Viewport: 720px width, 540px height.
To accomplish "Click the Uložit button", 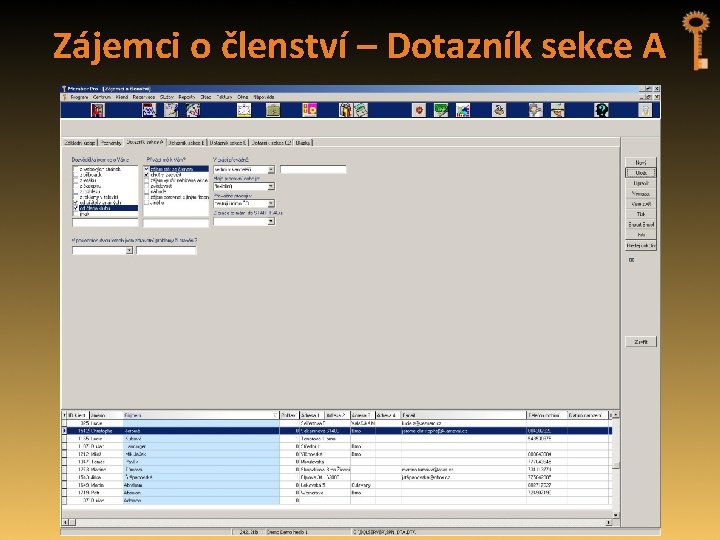I will [x=641, y=173].
